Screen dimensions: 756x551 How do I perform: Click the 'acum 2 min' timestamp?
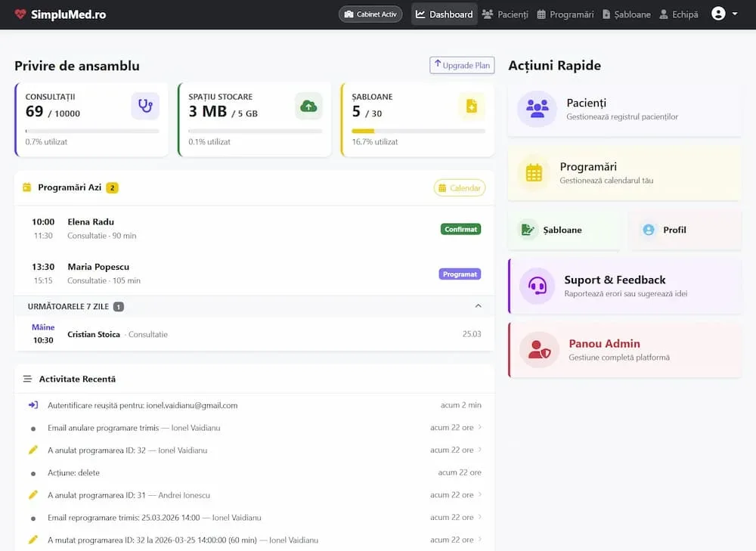pyautogui.click(x=461, y=405)
